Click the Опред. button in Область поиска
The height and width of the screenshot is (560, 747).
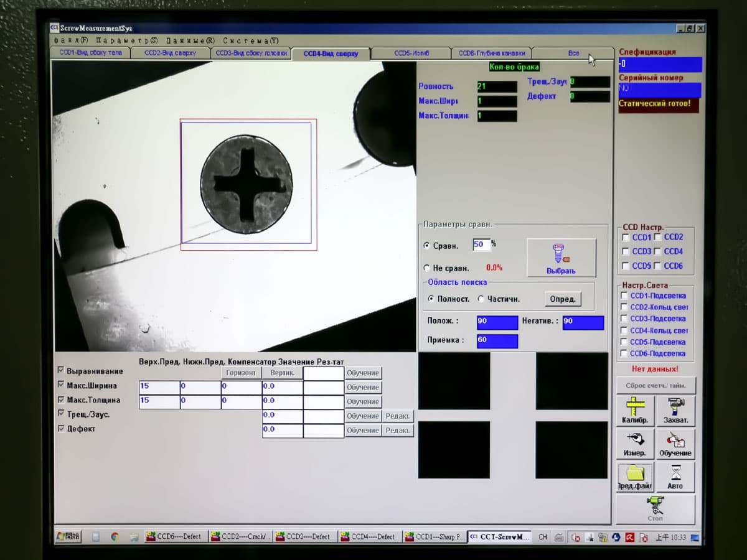[x=563, y=299]
